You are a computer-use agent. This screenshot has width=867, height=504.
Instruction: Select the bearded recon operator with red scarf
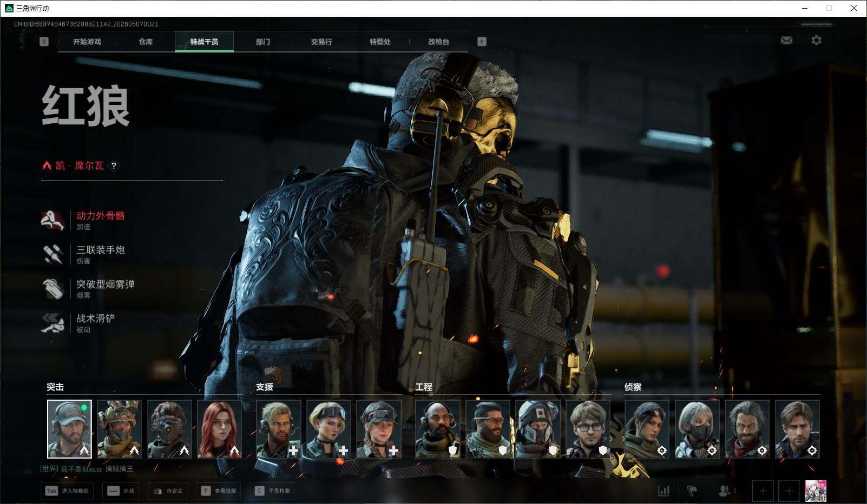pyautogui.click(x=747, y=429)
